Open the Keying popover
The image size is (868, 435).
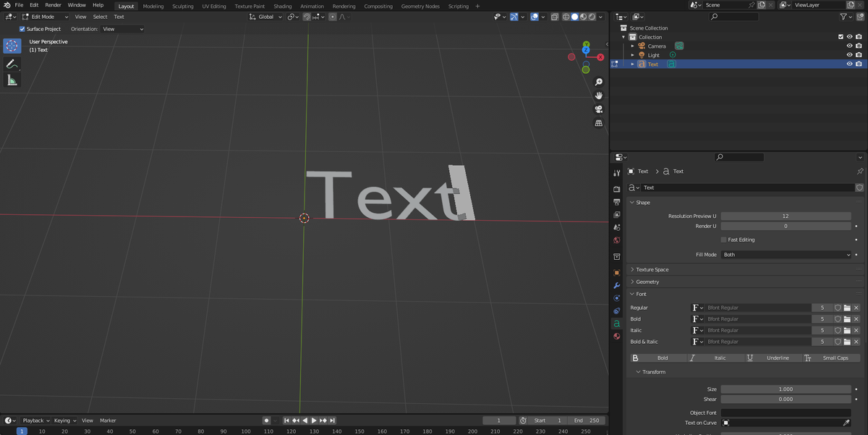[65, 421]
